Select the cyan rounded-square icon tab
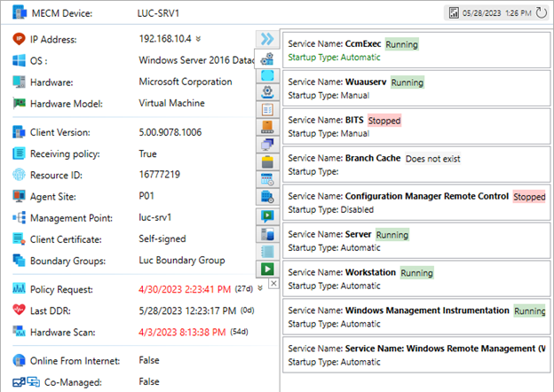 click(267, 75)
